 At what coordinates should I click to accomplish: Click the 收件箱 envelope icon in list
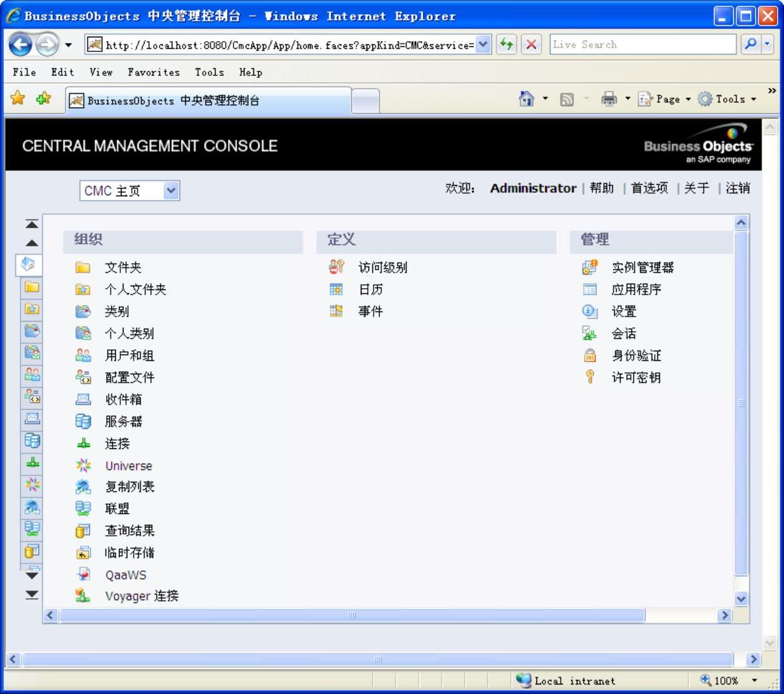coord(83,399)
